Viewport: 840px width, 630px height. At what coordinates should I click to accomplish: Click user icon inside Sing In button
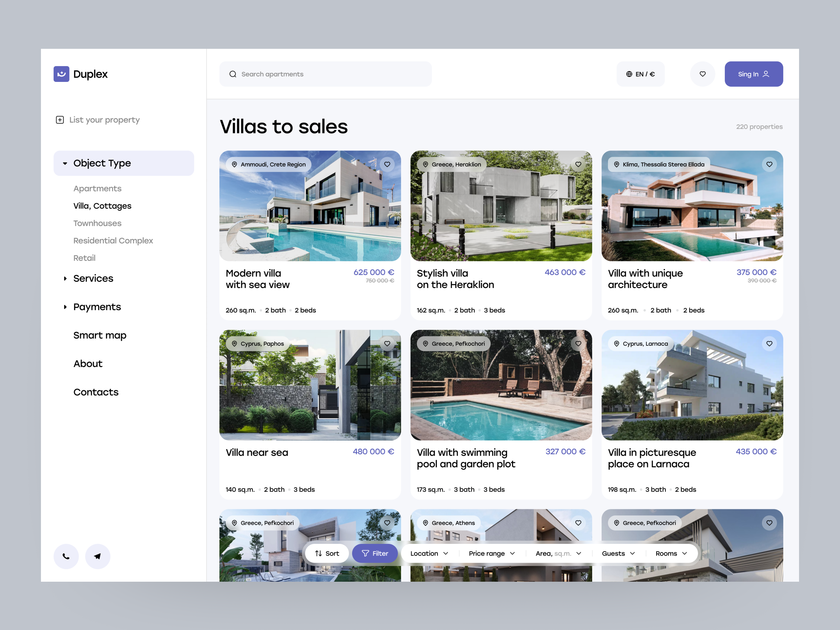(766, 74)
